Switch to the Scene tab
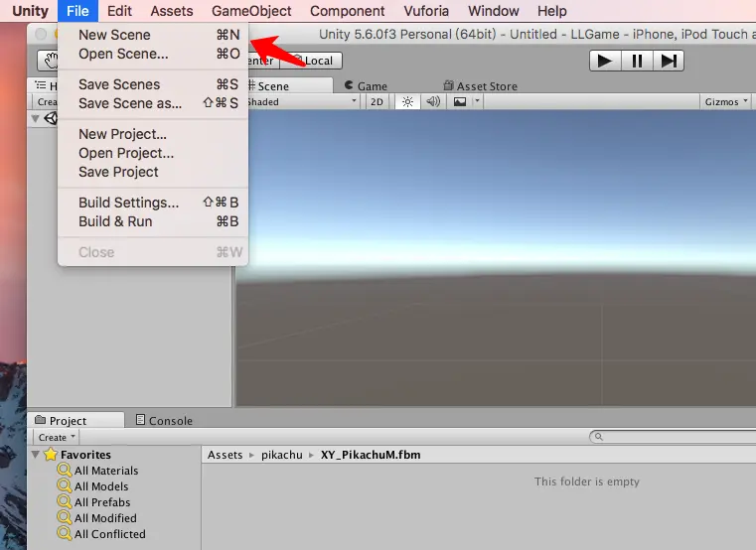 (289, 85)
